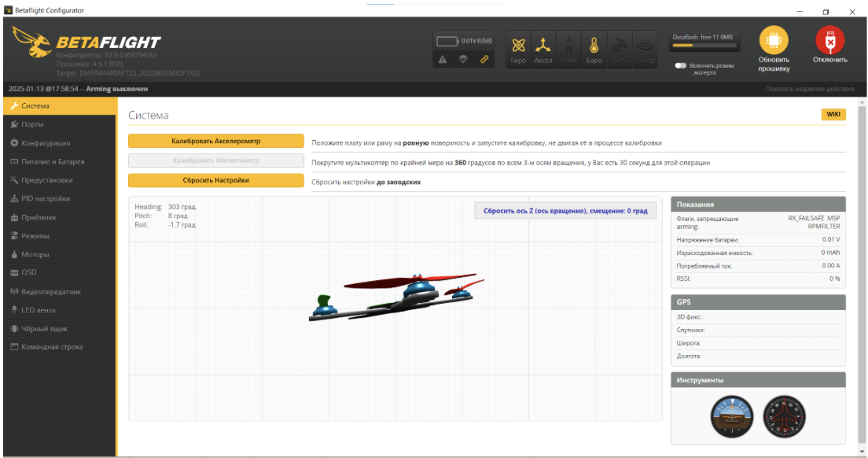This screenshot has height=458, width=868.
Task: Click the red USB disconnect icon
Action: click(829, 40)
